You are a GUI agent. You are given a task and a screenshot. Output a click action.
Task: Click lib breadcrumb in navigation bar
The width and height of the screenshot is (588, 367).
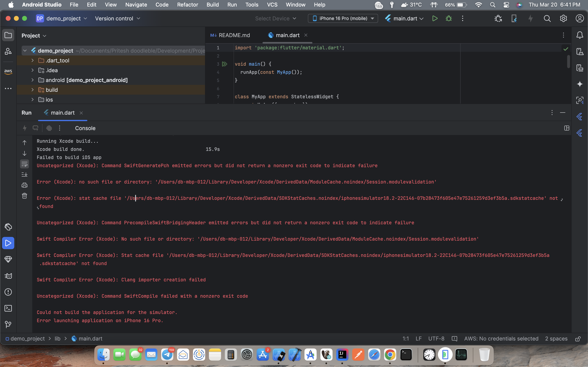coord(58,339)
